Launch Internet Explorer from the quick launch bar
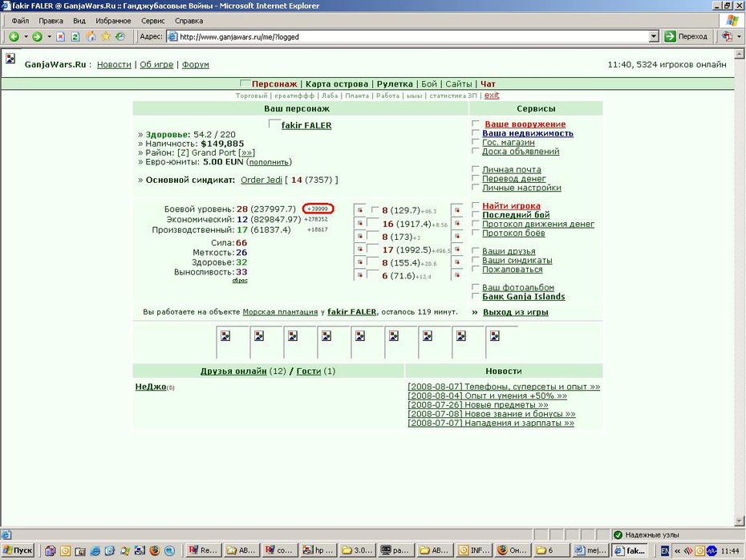This screenshot has width=746, height=560. click(95, 550)
